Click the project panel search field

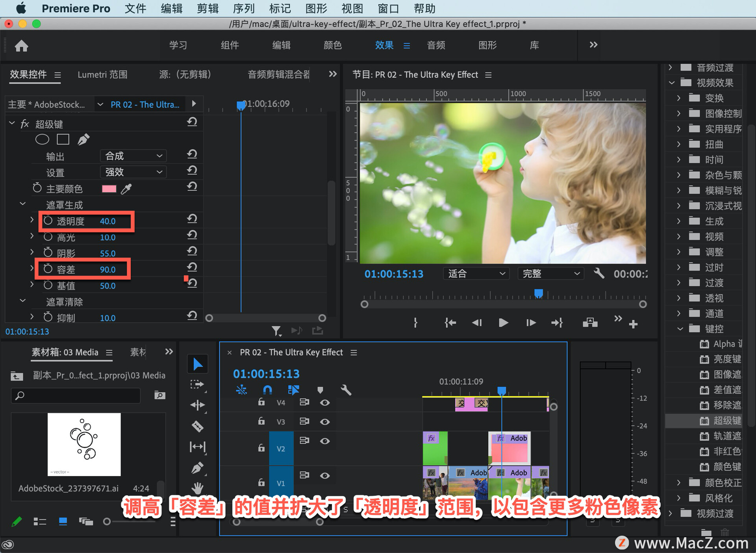(75, 395)
